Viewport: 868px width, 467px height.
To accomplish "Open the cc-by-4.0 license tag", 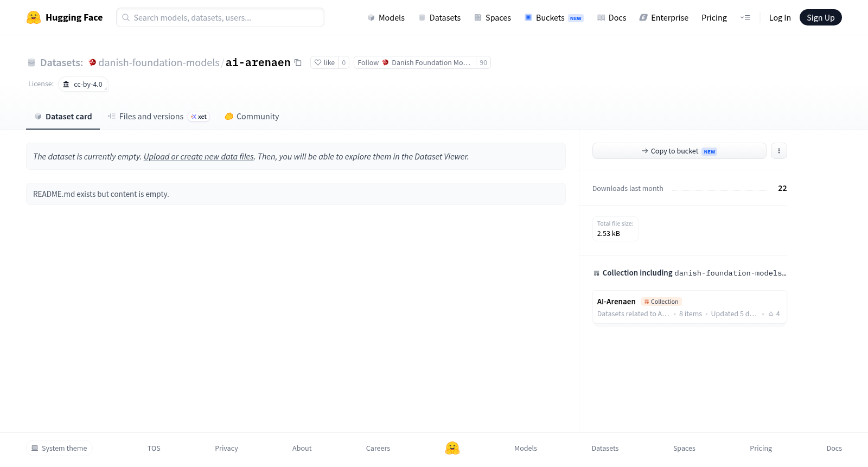I will pyautogui.click(x=83, y=84).
